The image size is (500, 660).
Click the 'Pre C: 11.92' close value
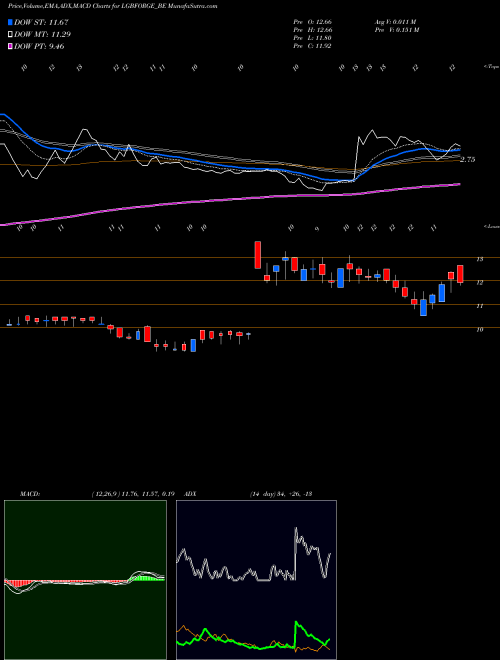pyautogui.click(x=313, y=46)
